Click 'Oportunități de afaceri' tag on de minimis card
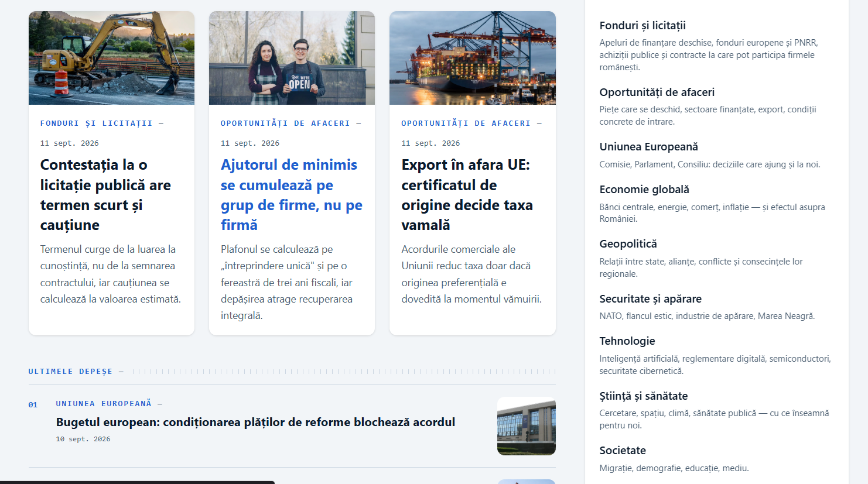 285,123
